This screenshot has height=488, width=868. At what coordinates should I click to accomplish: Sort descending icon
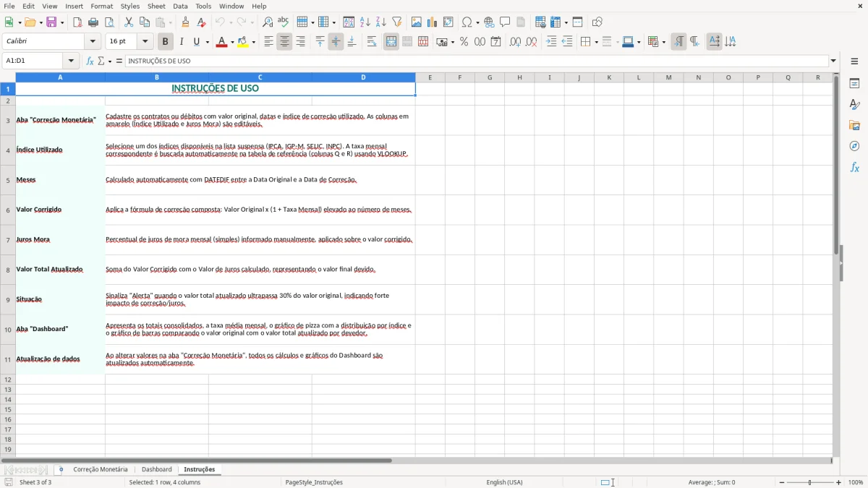point(381,22)
